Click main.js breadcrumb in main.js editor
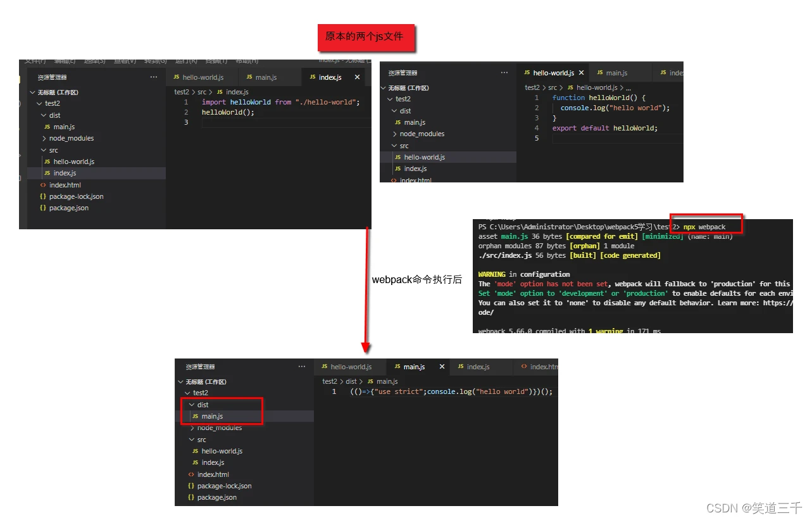 pyautogui.click(x=387, y=381)
